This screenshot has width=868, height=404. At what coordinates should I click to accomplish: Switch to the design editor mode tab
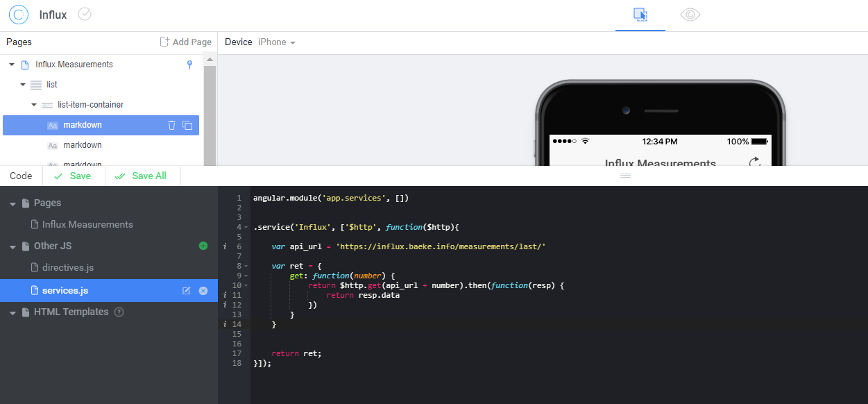pos(640,15)
